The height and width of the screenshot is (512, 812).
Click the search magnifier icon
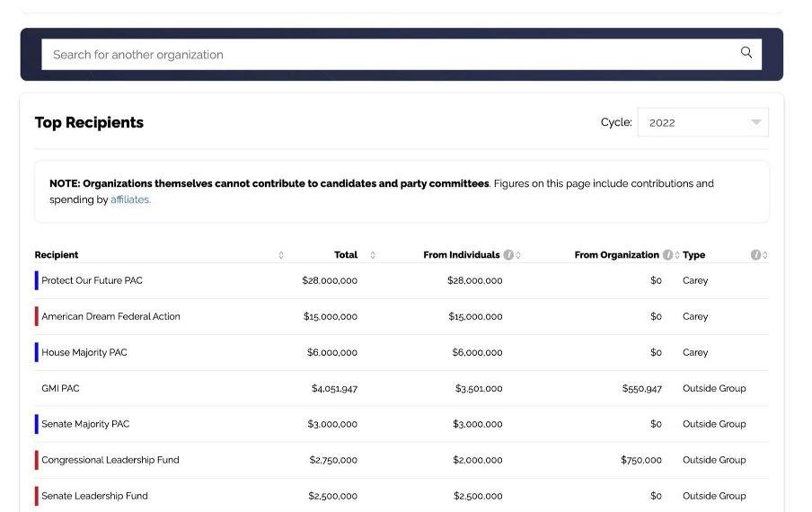746,52
